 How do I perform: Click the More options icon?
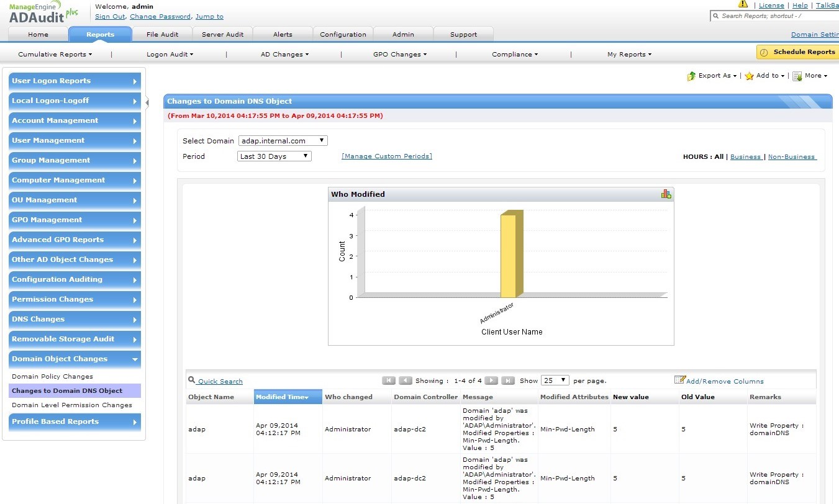point(797,76)
